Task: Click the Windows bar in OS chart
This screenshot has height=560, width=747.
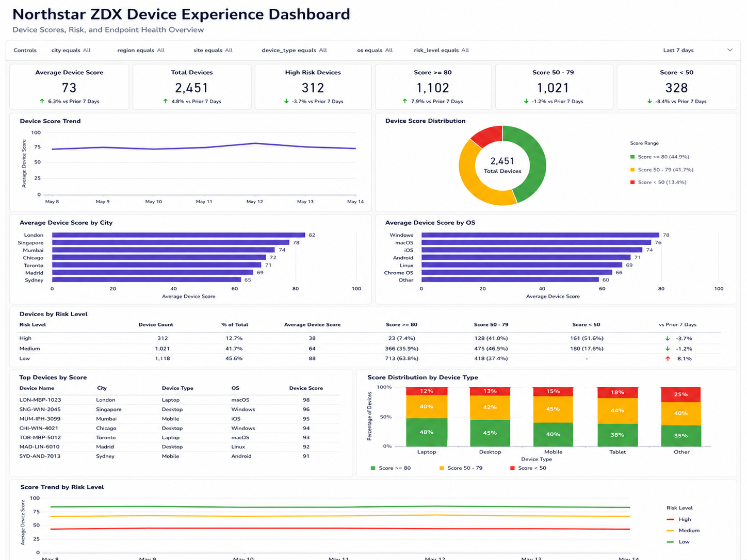Action: [x=540, y=235]
